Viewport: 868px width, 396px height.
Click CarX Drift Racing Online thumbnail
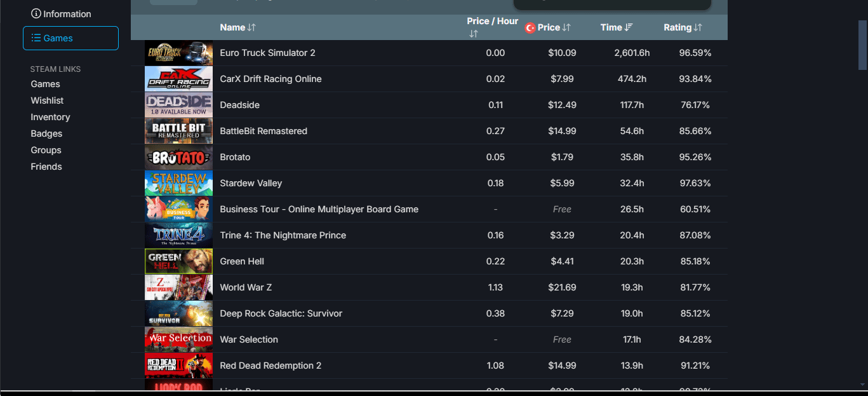(x=178, y=79)
